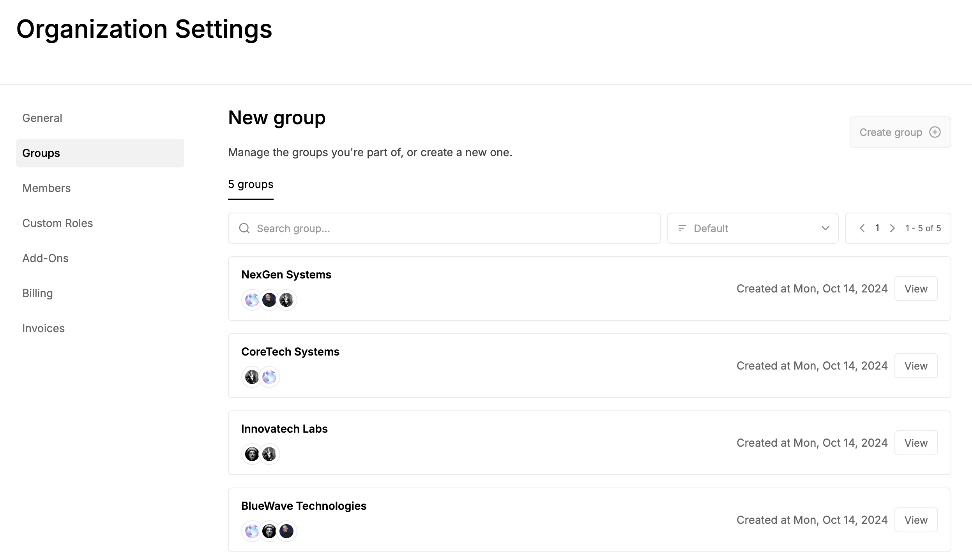Click the CoreTech Systems group name
This screenshot has height=560, width=972.
[290, 352]
